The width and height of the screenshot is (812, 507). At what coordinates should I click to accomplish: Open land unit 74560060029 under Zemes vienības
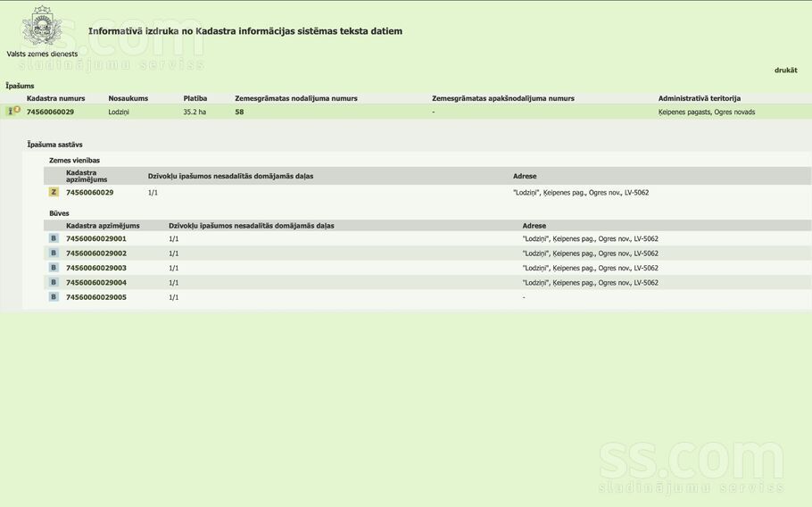[89, 193]
